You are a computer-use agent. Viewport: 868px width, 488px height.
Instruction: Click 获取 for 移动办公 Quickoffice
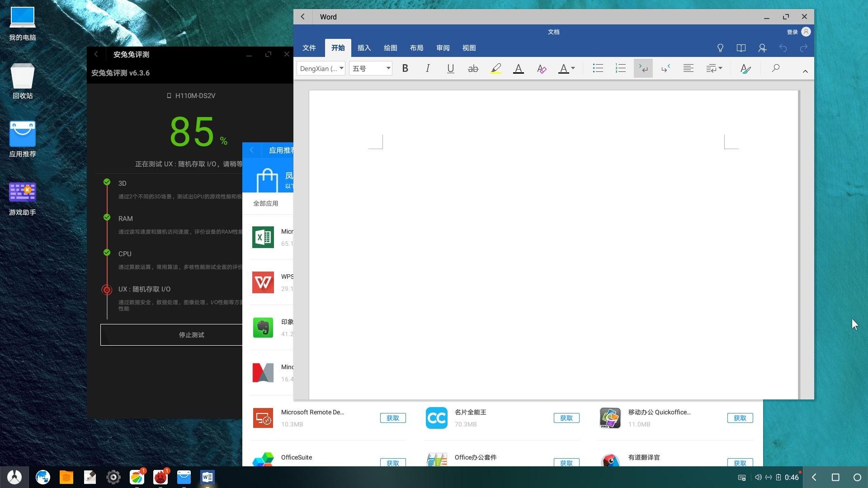(740, 418)
